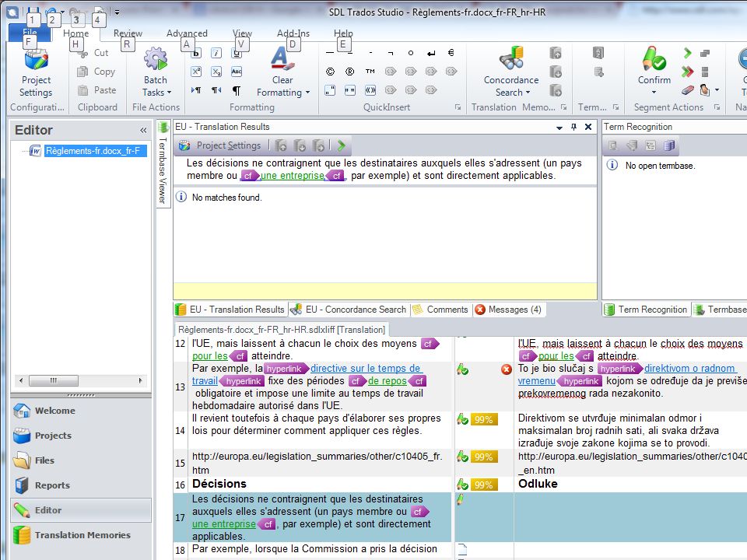Insert the TM trademark symbol
This screenshot has height=560, width=747.
(370, 72)
